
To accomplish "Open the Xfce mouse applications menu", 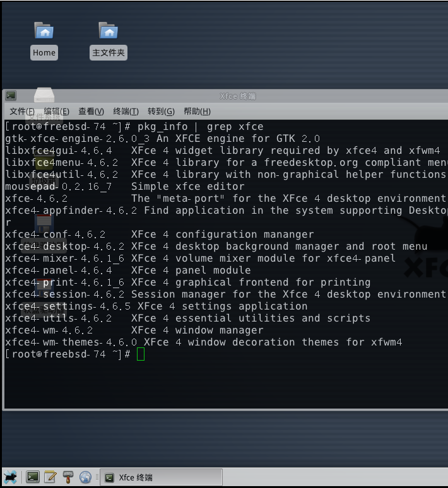I will click(10, 477).
